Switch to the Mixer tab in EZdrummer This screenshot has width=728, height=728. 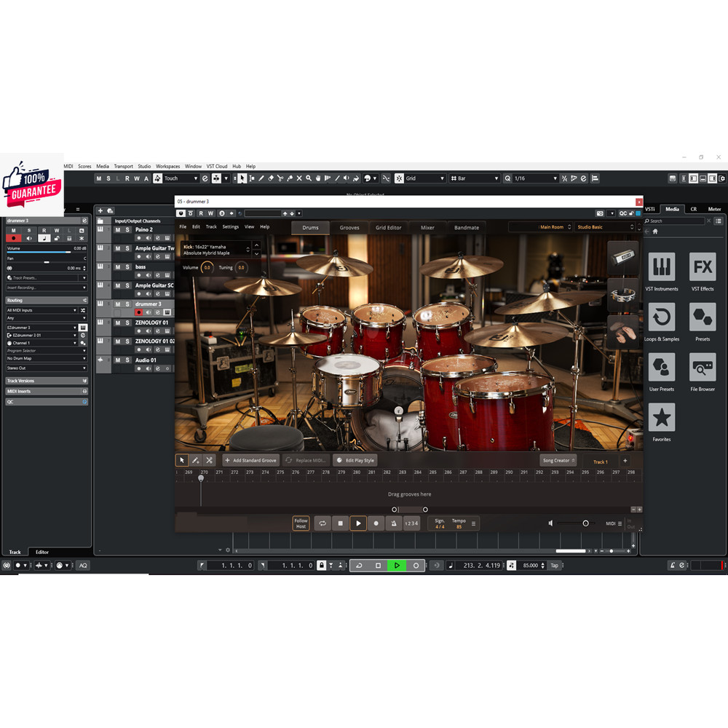pos(427,227)
